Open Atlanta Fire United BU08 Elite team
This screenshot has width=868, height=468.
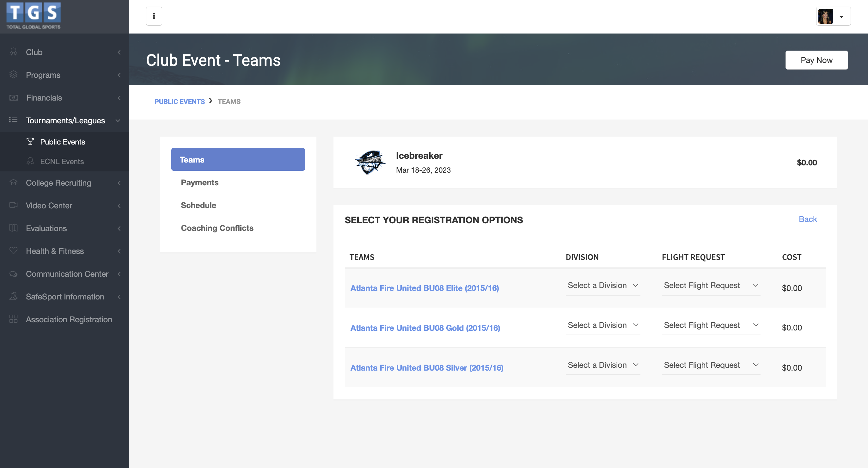[424, 288]
